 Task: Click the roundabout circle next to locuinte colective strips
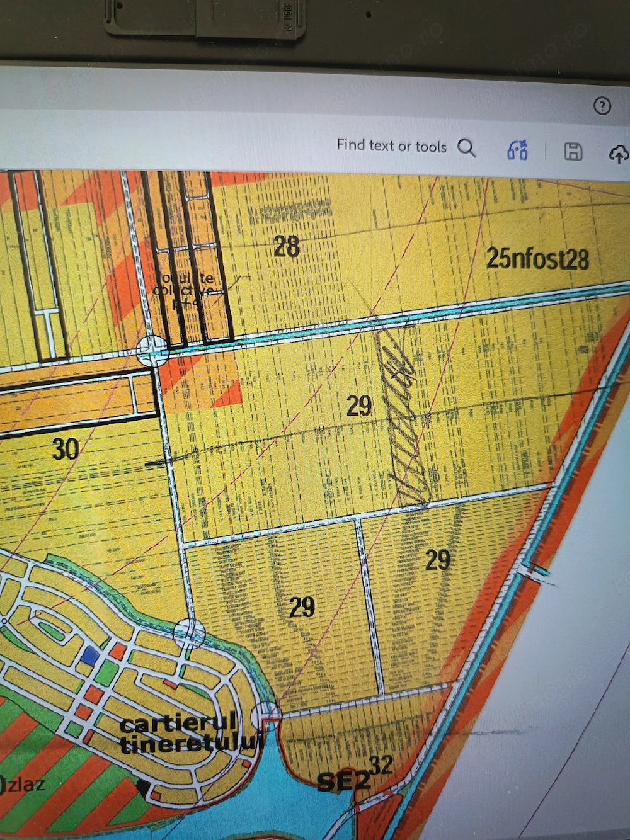pyautogui.click(x=152, y=350)
